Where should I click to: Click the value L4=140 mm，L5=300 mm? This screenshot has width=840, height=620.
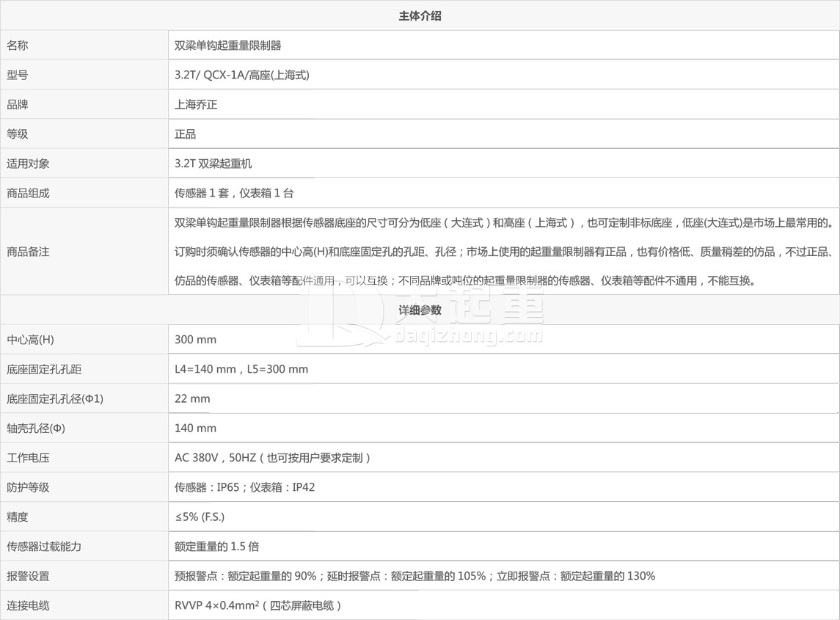(241, 369)
